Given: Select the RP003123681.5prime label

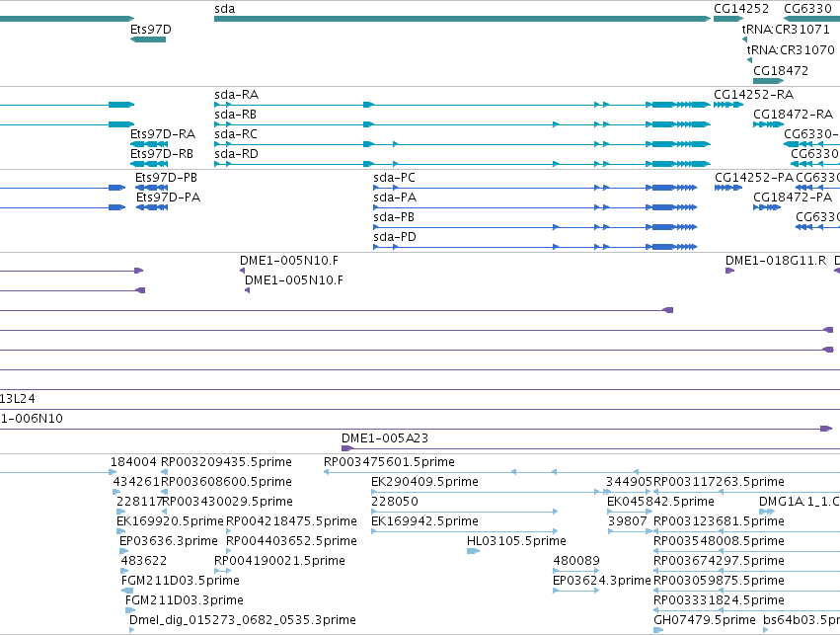Looking at the screenshot, I should click(x=719, y=521).
